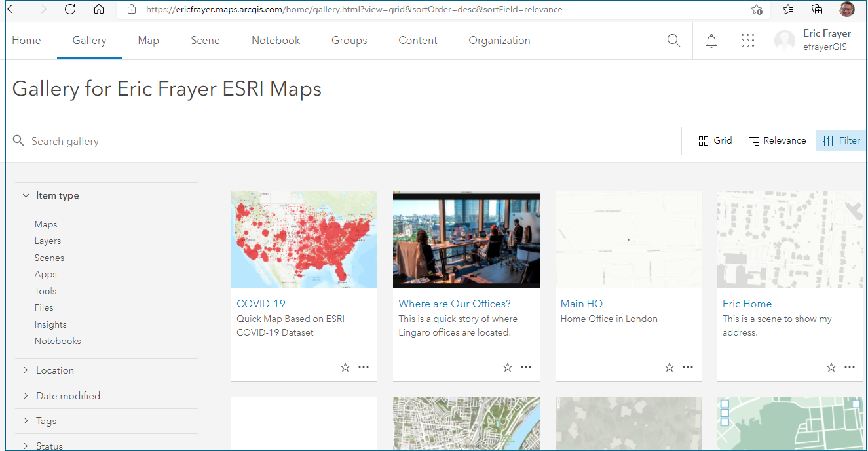Viewport: 868px width, 451px height.
Task: Reload the page with the refresh icon
Action: click(70, 10)
